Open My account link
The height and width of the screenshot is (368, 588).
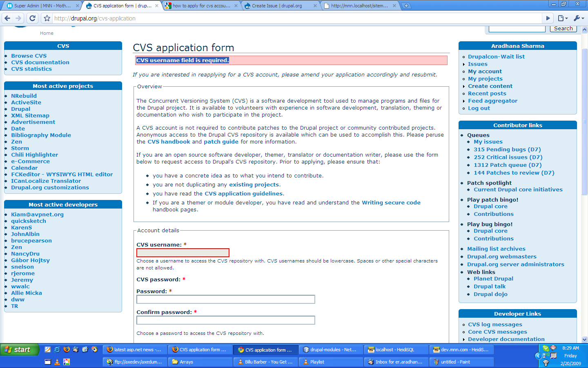tap(485, 72)
